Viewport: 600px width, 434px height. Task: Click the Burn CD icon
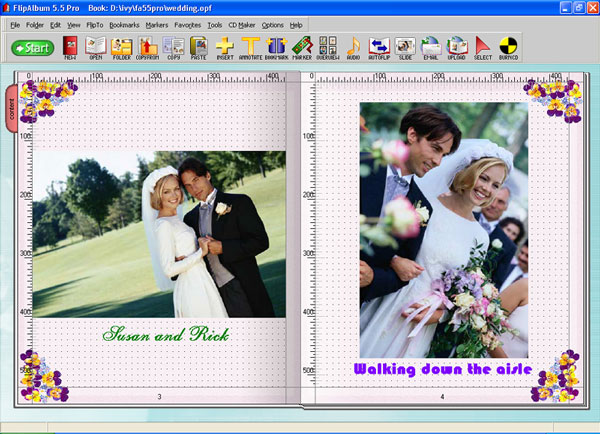point(508,48)
